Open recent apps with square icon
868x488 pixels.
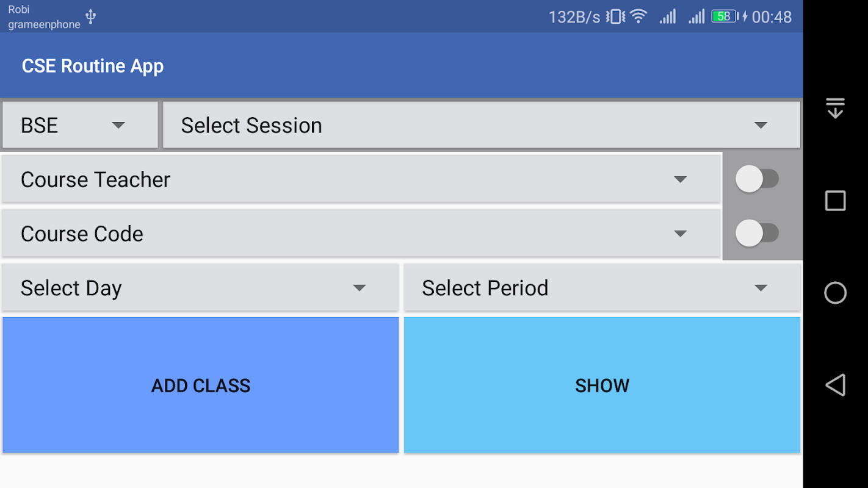[x=835, y=201]
